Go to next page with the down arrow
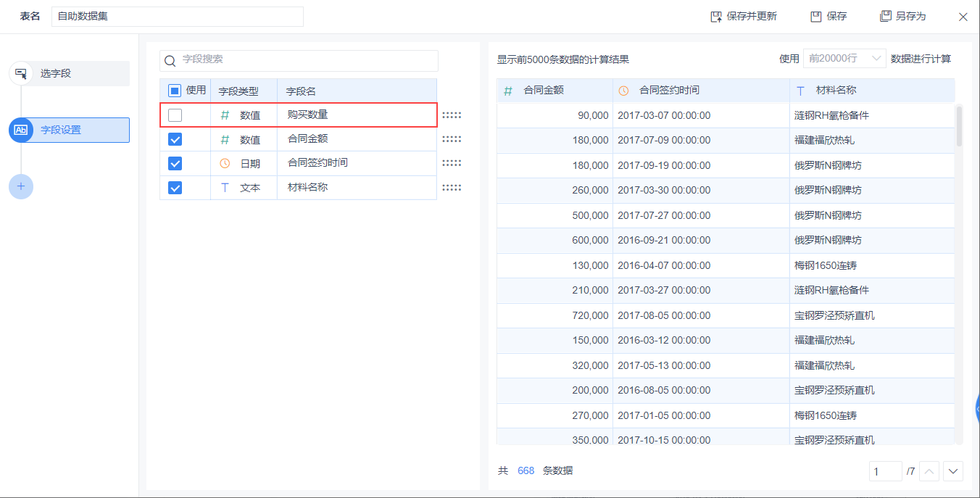980x498 pixels. click(x=953, y=471)
